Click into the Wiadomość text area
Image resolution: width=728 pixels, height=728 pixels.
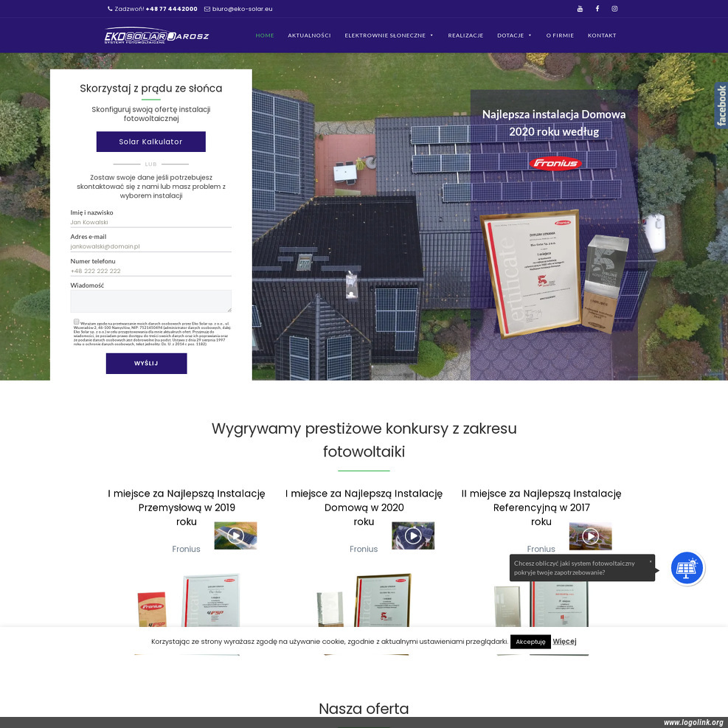coord(151,302)
